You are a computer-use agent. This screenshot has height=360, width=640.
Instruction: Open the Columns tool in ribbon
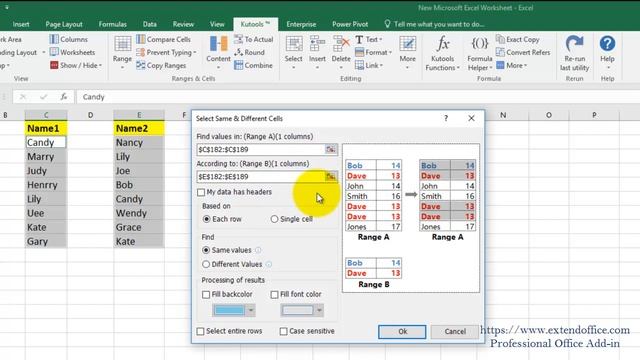pos(69,39)
